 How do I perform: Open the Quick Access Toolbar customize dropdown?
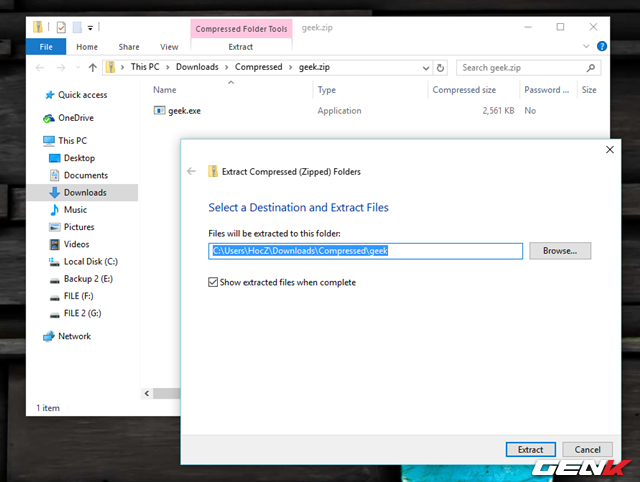91,27
